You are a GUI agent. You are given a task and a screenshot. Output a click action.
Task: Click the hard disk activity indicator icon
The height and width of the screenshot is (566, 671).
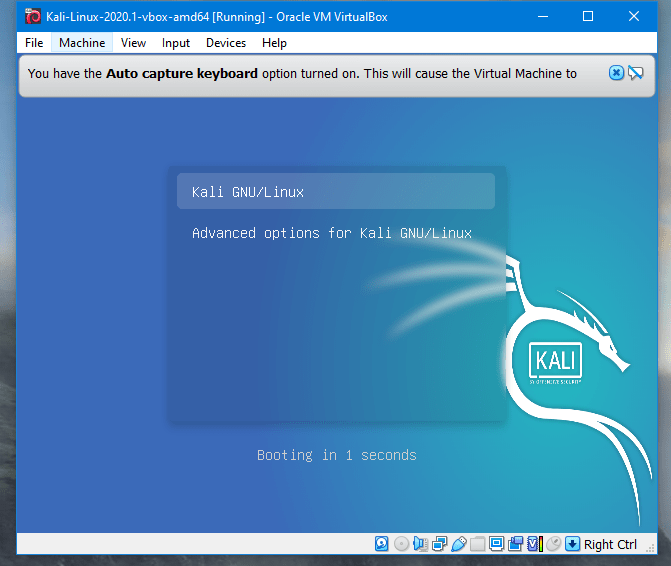tap(381, 544)
